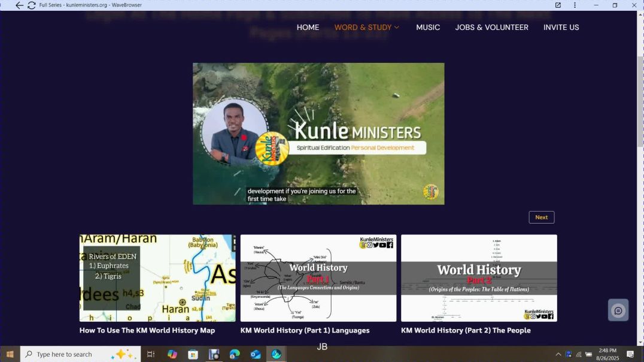Play the Kunle Ministers intro video
The image size is (644, 362).
pos(318,134)
